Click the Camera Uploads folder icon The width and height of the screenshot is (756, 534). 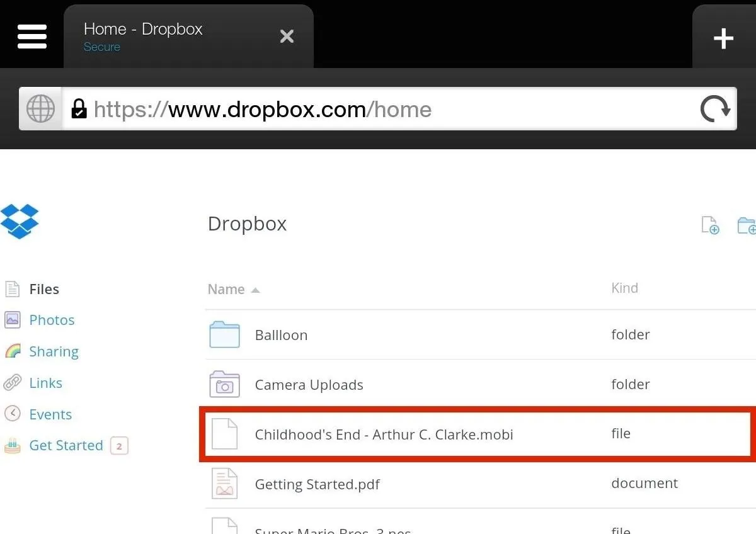click(x=224, y=384)
